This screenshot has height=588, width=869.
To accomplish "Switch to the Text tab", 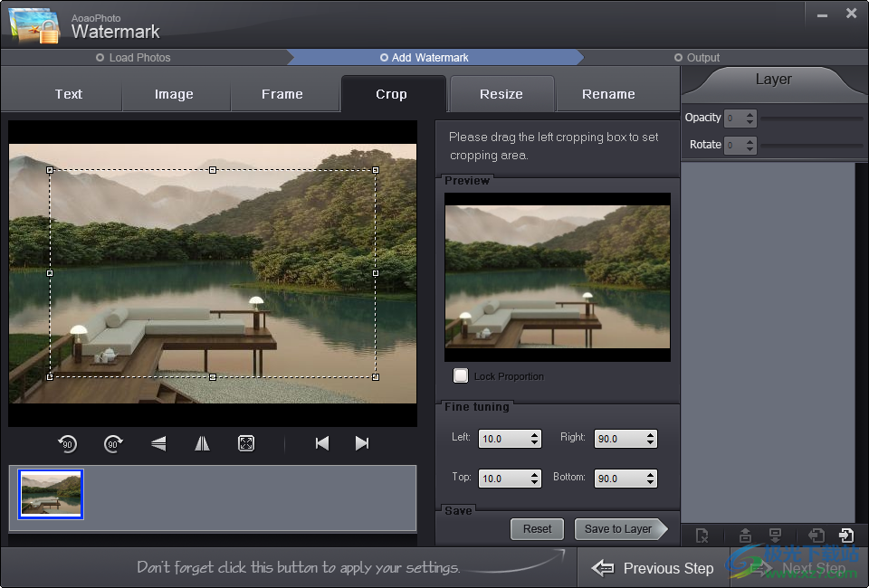I will [x=69, y=94].
